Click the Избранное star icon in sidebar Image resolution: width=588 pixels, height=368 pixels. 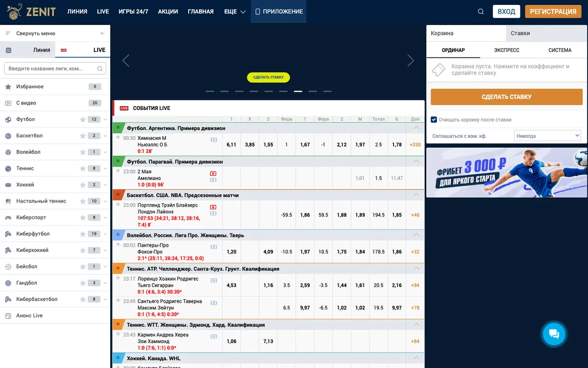coord(8,87)
